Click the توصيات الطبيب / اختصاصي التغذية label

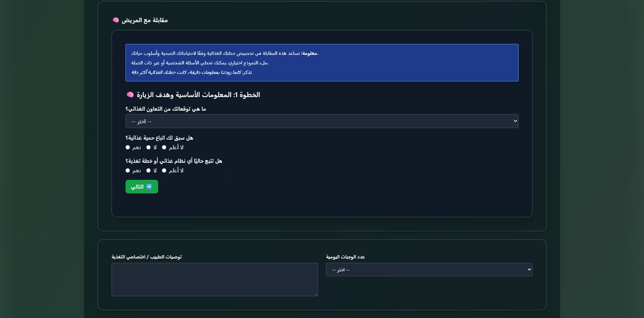pyautogui.click(x=147, y=257)
